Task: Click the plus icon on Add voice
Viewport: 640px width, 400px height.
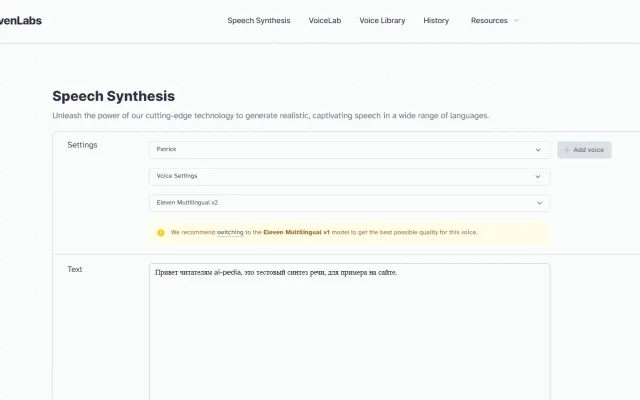Action: coord(567,150)
